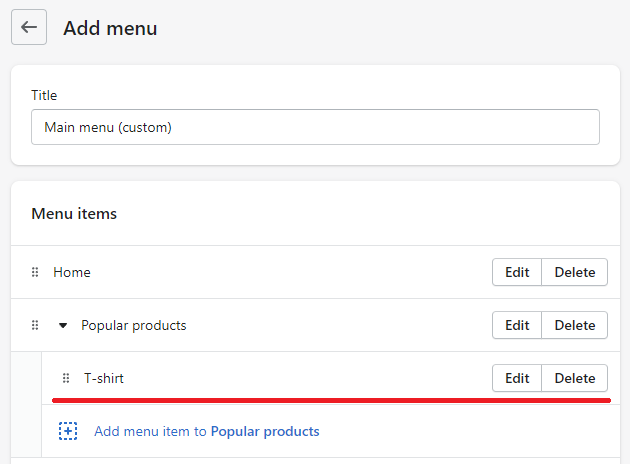The image size is (630, 464).
Task: Click the drag handle beside Popular products
Action: tap(35, 325)
